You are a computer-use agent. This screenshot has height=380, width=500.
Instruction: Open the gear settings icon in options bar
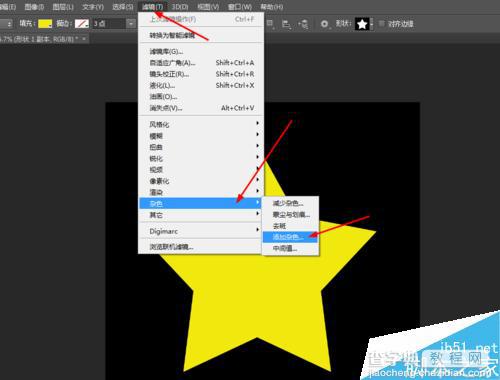click(324, 24)
